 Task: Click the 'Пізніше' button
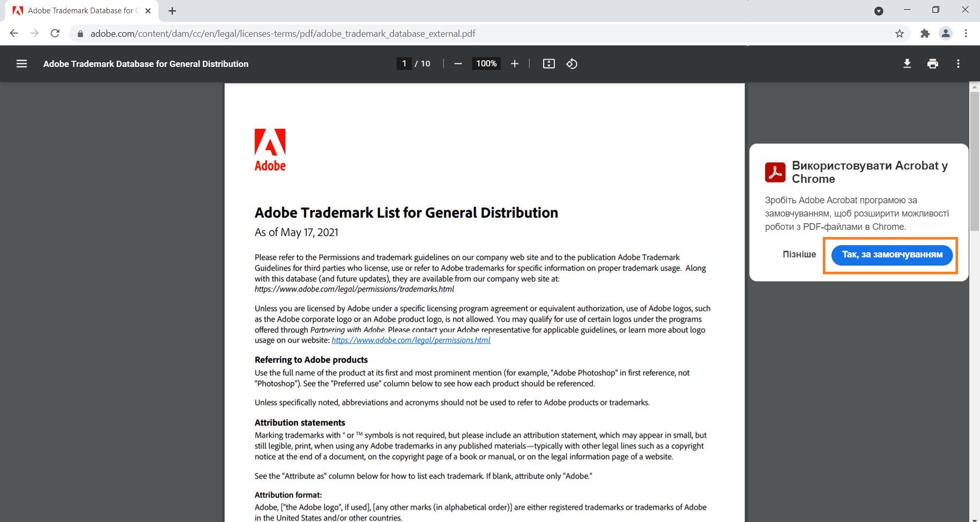pyautogui.click(x=799, y=254)
